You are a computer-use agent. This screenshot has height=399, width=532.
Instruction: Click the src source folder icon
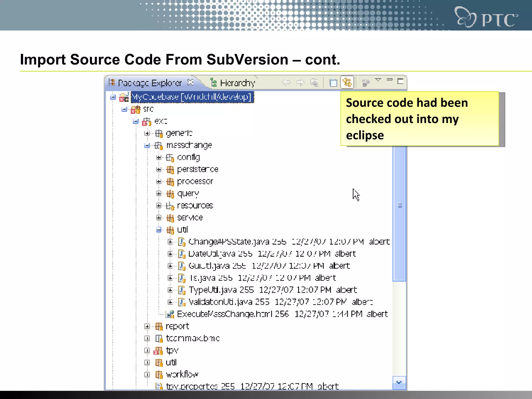pos(135,109)
